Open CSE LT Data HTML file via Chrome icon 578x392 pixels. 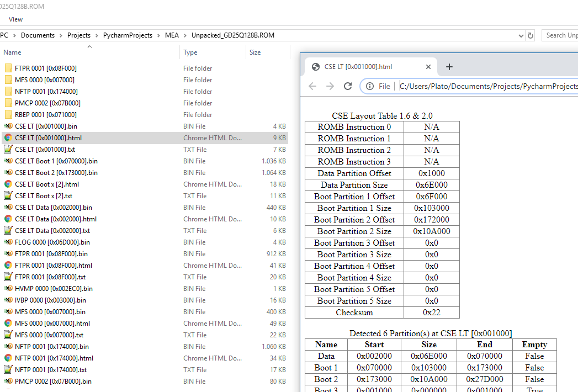[8, 219]
